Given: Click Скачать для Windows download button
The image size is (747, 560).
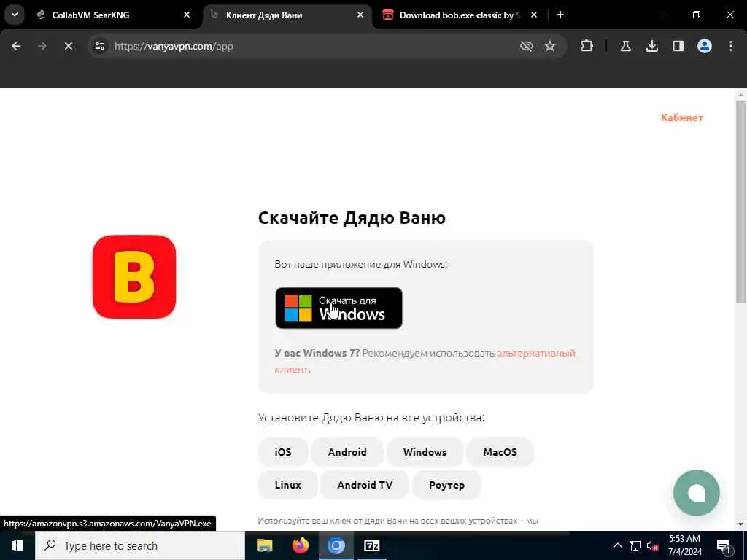Looking at the screenshot, I should click(x=338, y=308).
